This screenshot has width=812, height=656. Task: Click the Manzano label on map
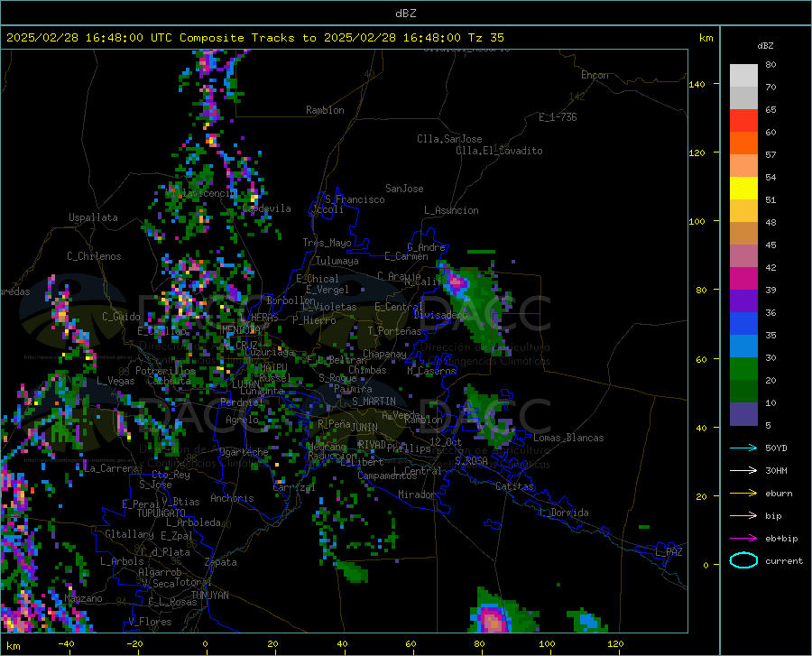pyautogui.click(x=83, y=598)
